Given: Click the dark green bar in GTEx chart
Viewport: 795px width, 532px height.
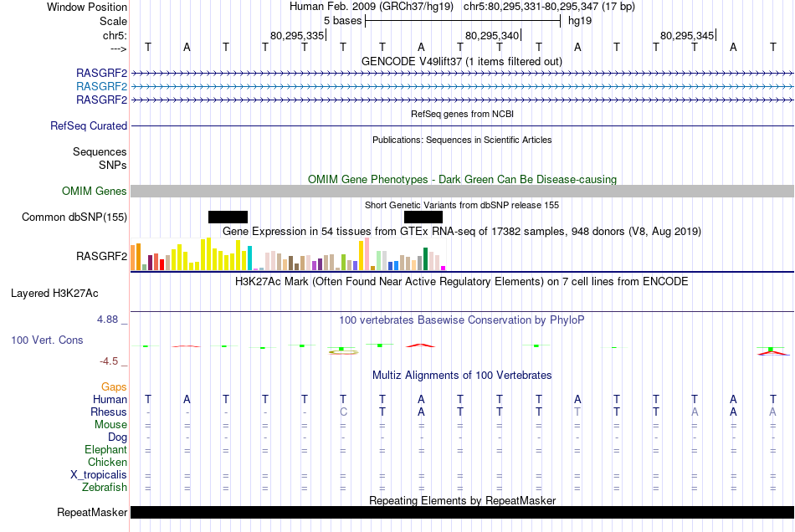Looking at the screenshot, I should (425, 259).
